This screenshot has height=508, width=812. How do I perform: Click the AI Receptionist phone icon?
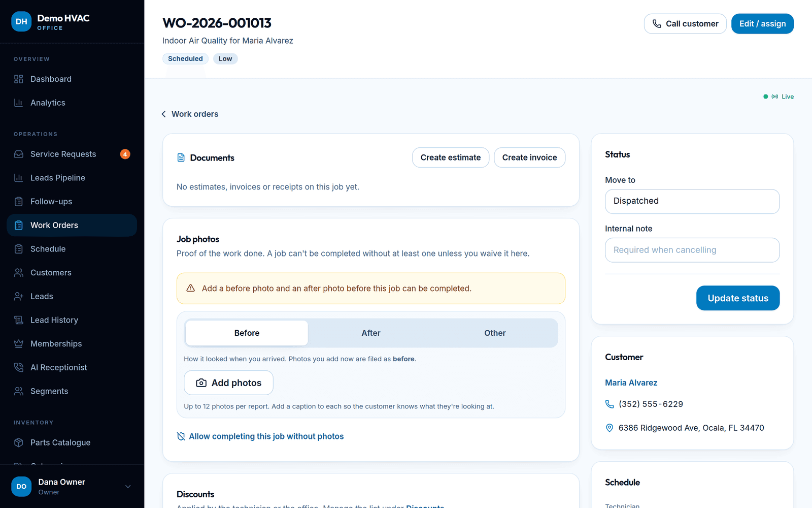pos(19,367)
